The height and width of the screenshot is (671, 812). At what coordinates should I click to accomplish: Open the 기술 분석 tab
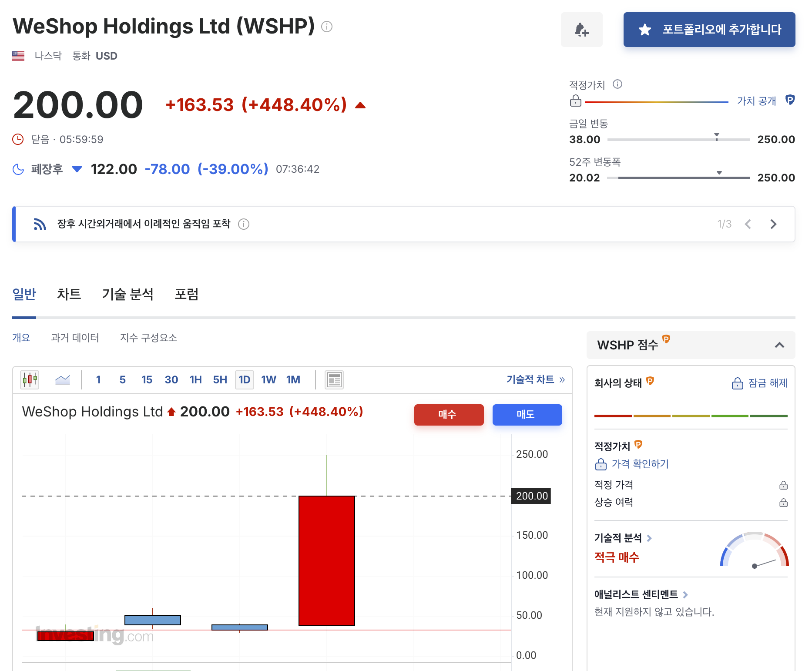tap(128, 295)
